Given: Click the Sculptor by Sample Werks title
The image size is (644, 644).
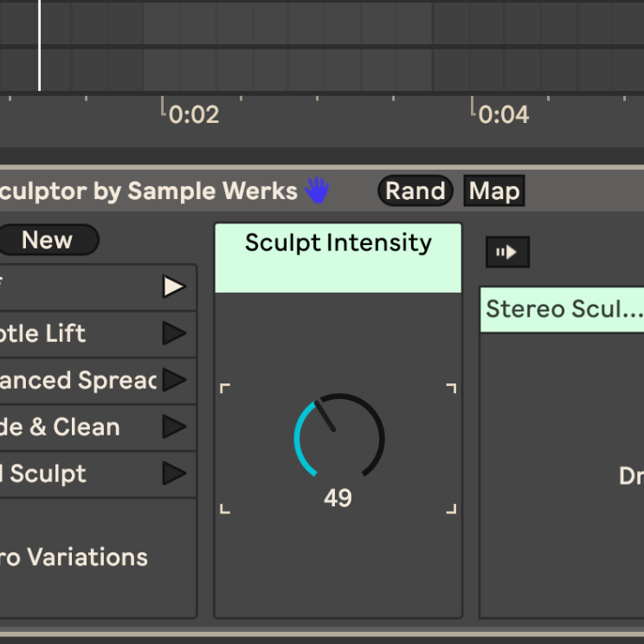Looking at the screenshot, I should [147, 190].
